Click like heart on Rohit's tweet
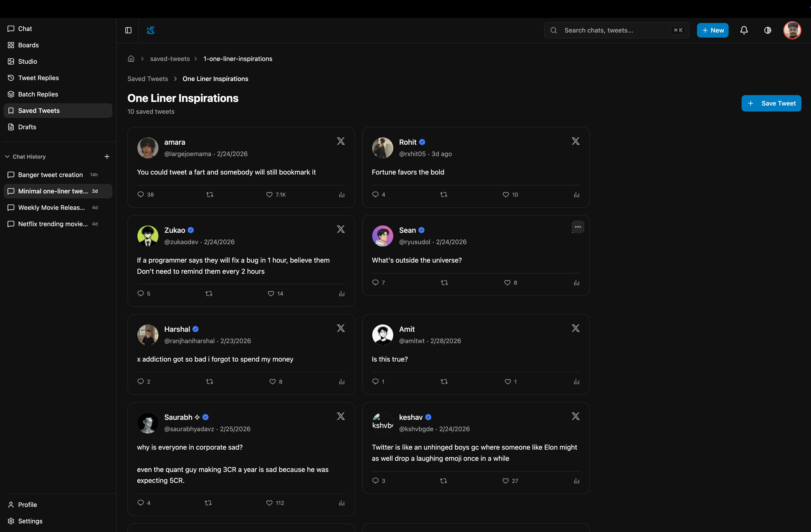This screenshot has height=532, width=811. (506, 195)
